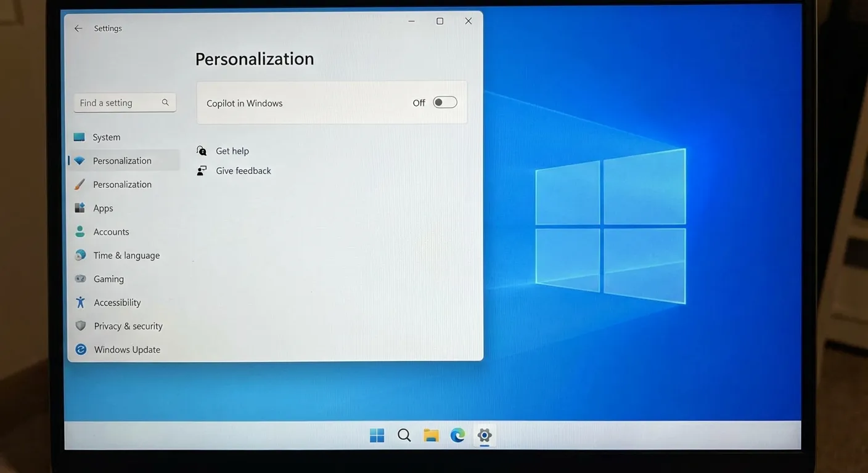The image size is (868, 473).
Task: Open the Accounts settings icon
Action: [x=80, y=232]
